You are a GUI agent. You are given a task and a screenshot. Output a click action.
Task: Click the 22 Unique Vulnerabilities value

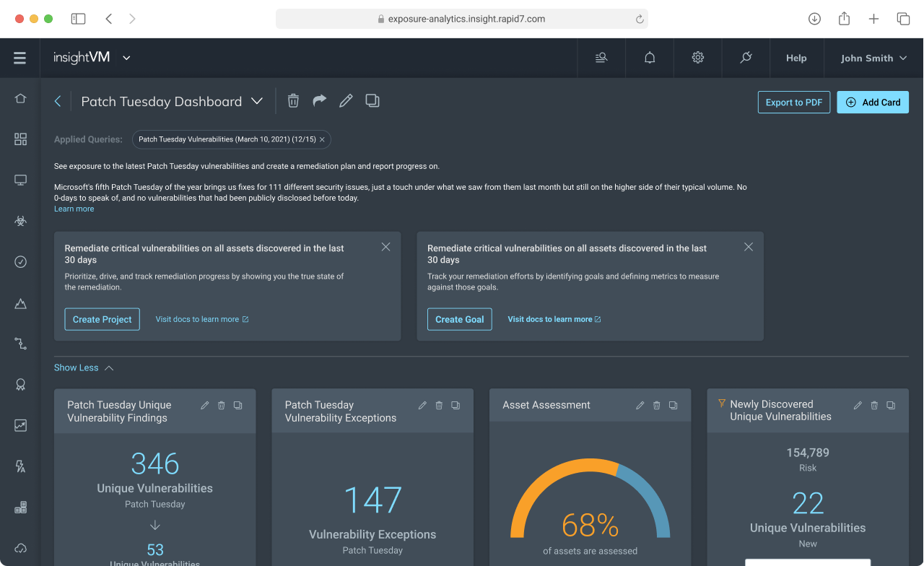pyautogui.click(x=808, y=503)
